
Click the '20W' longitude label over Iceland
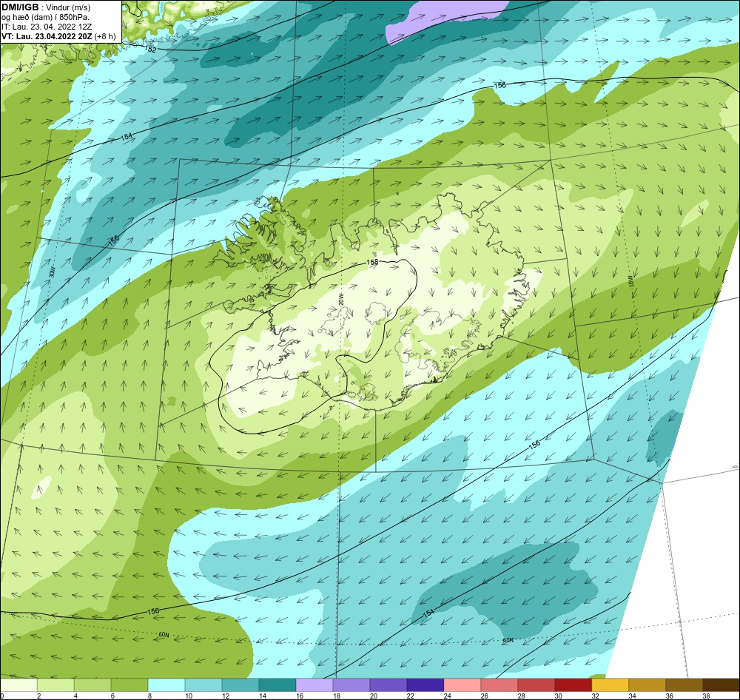[340, 299]
